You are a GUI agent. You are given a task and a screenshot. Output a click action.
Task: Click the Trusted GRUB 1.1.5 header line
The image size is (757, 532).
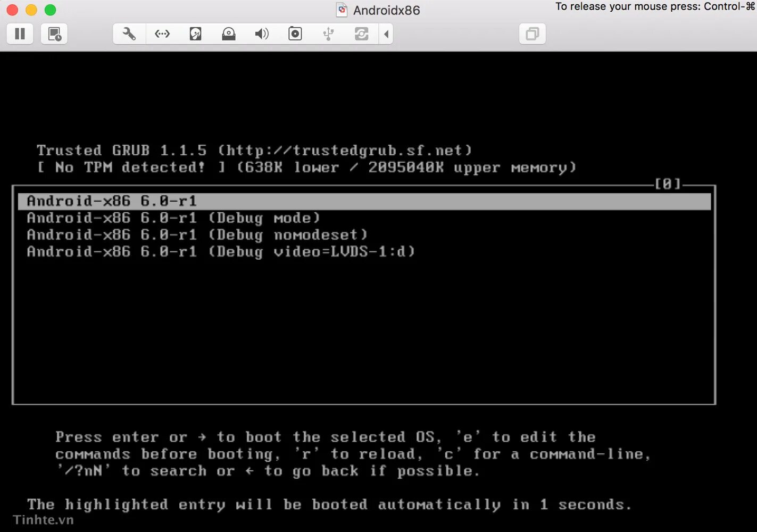[x=254, y=151]
